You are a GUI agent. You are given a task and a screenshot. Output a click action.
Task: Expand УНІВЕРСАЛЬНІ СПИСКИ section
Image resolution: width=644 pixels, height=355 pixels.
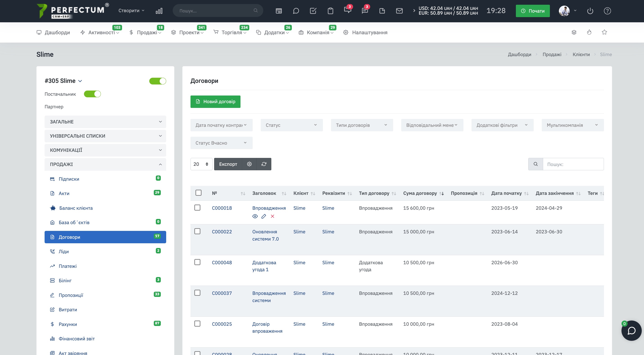click(x=105, y=136)
